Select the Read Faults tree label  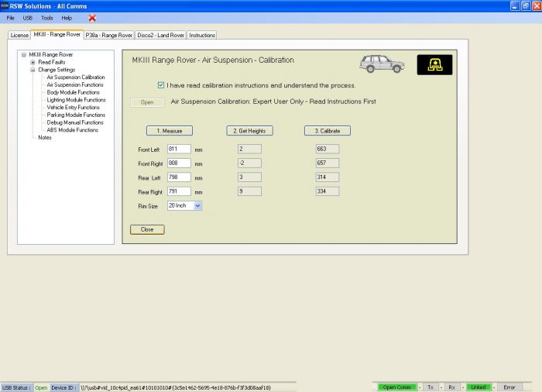tap(52, 62)
